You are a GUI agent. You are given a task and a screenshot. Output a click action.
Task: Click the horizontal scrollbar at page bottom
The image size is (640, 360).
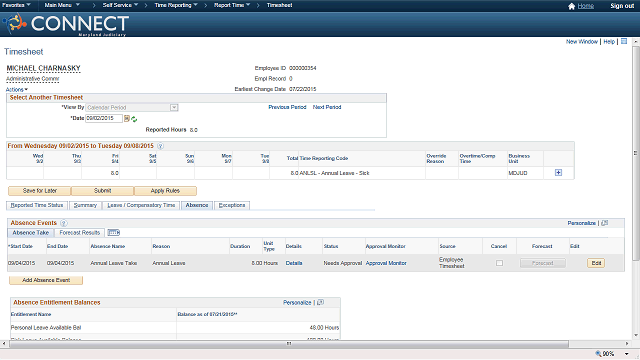[289, 344]
